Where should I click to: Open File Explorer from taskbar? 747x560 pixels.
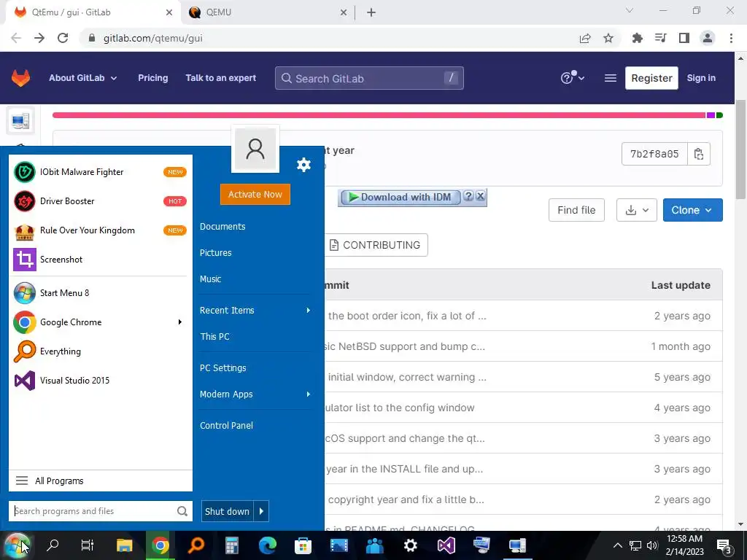coord(124,545)
